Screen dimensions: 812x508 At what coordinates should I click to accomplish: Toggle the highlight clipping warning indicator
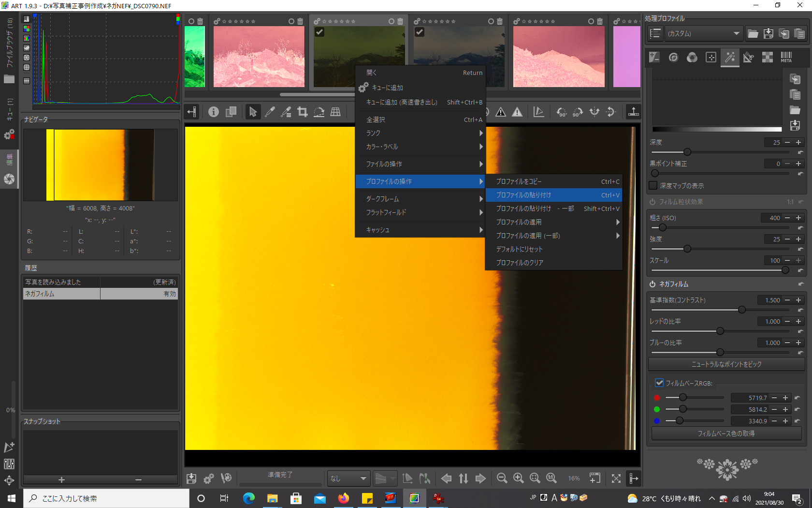(517, 112)
